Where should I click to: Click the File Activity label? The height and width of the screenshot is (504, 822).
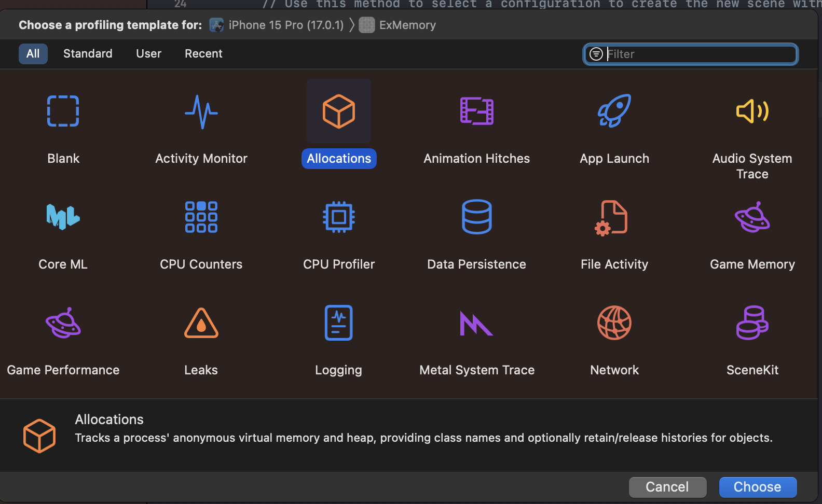pos(614,264)
